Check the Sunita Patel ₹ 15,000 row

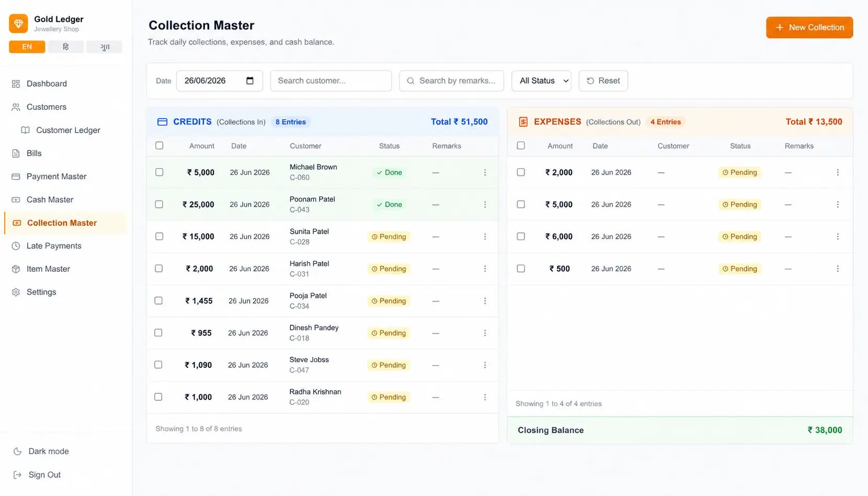tap(159, 236)
